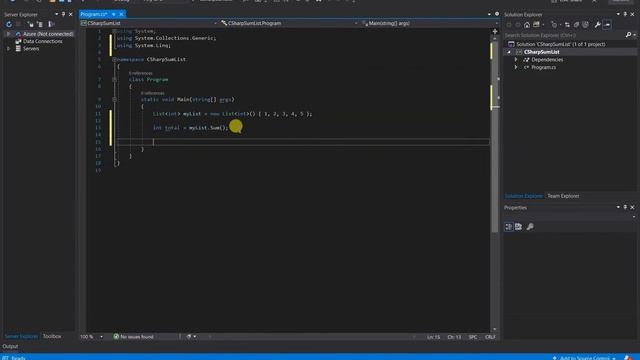The image size is (640, 360).
Task: Click Stop Refresh in Server Explorer toolbar
Action: pos(18,24)
